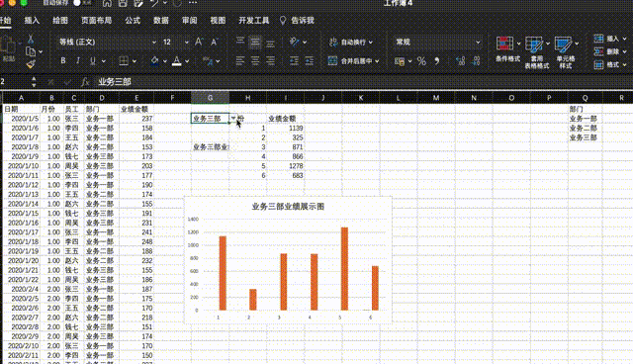Align text left
The width and height of the screenshot is (633, 364).
coord(240,61)
